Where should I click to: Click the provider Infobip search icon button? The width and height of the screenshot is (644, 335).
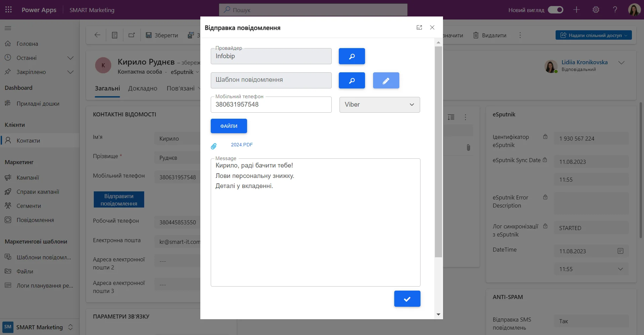[352, 56]
